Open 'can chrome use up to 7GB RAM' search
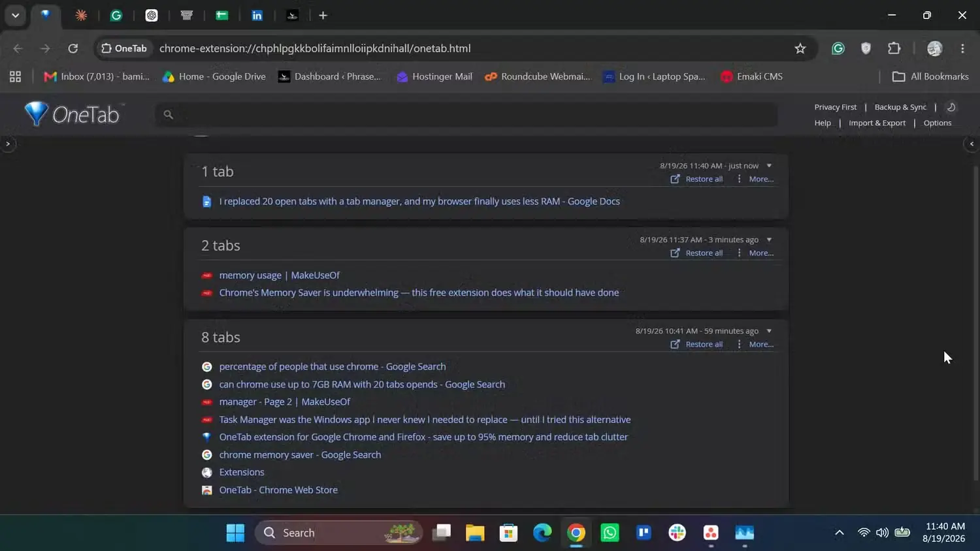The image size is (980, 551). (x=362, y=385)
